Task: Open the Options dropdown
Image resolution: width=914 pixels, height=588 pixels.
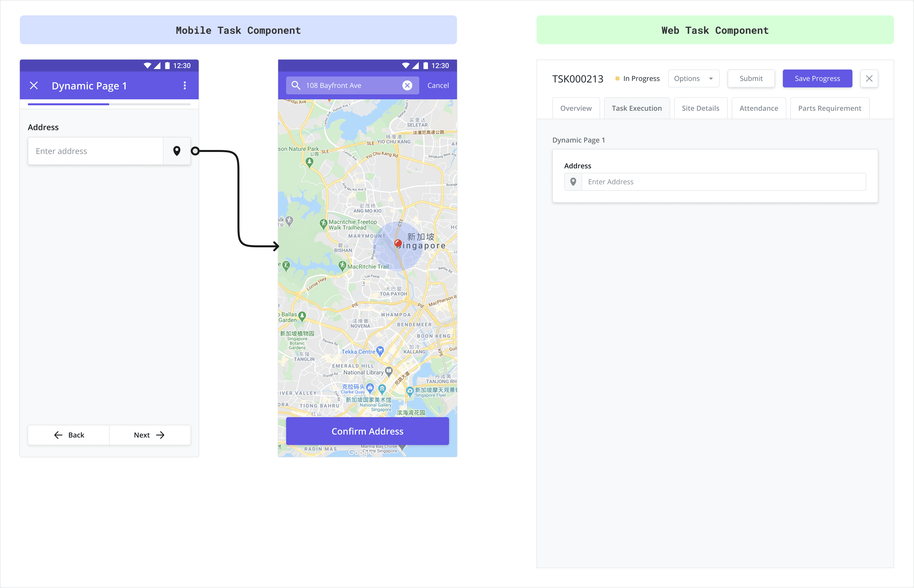Action: (694, 78)
